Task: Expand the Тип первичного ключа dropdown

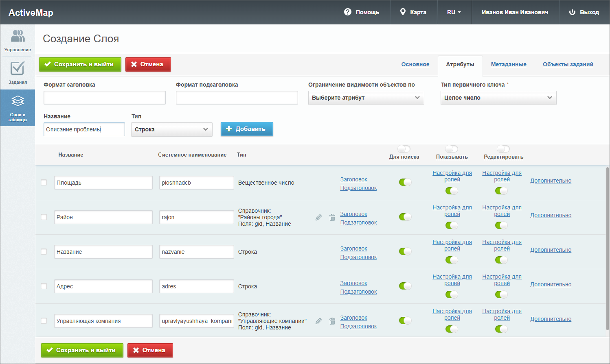Action: (x=498, y=98)
